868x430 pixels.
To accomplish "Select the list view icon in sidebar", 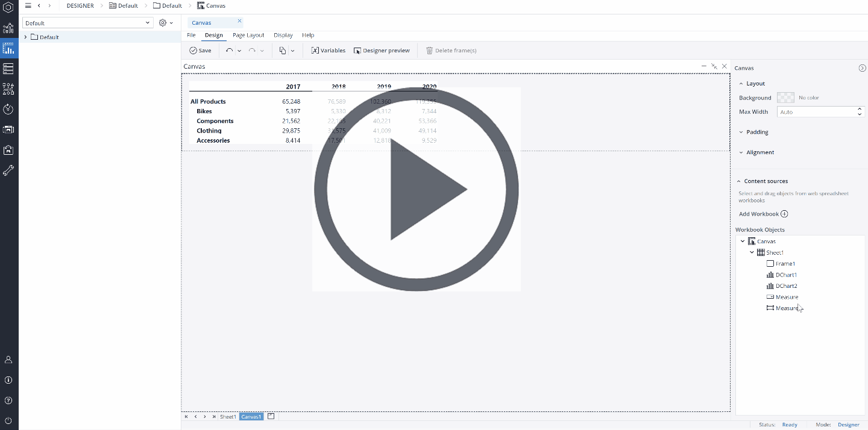I will pyautogui.click(x=8, y=69).
